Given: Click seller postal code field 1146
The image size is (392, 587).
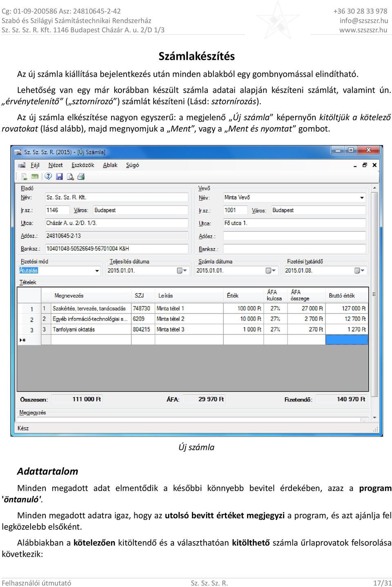Looking at the screenshot, I should pyautogui.click(x=57, y=210).
